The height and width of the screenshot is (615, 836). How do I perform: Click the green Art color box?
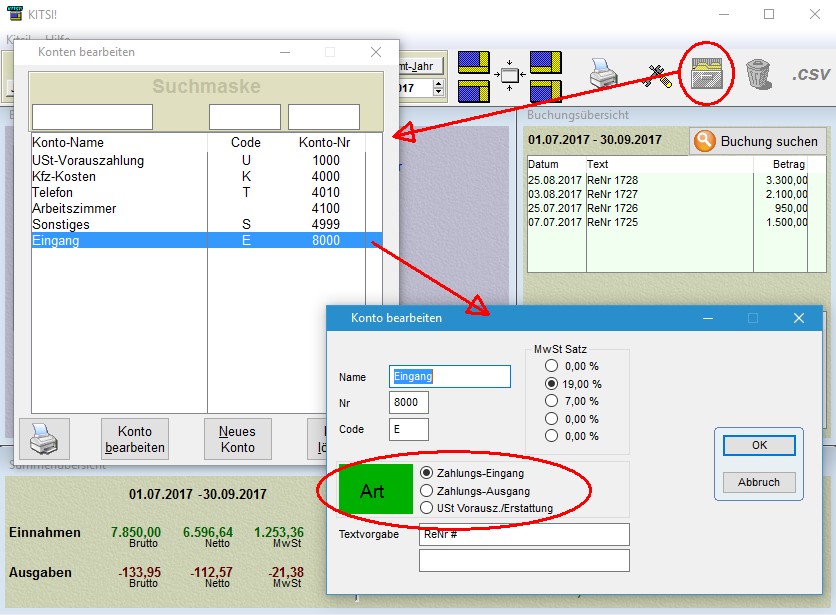pos(373,492)
